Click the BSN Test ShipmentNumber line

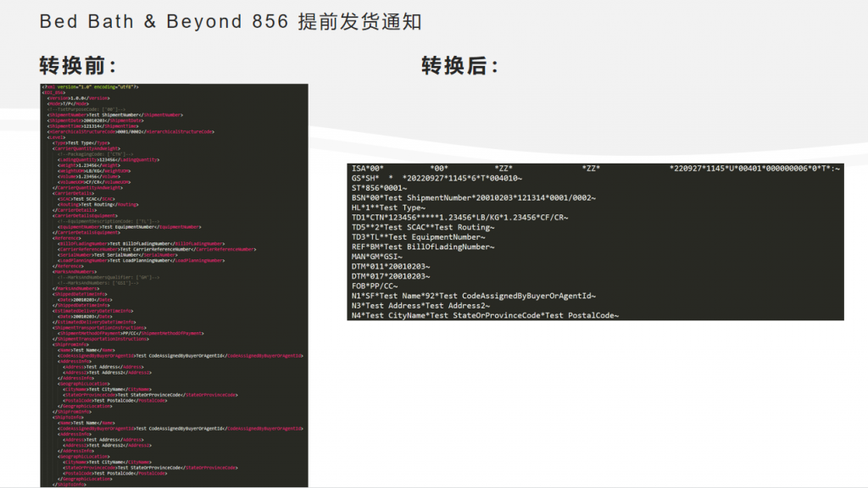[474, 198]
